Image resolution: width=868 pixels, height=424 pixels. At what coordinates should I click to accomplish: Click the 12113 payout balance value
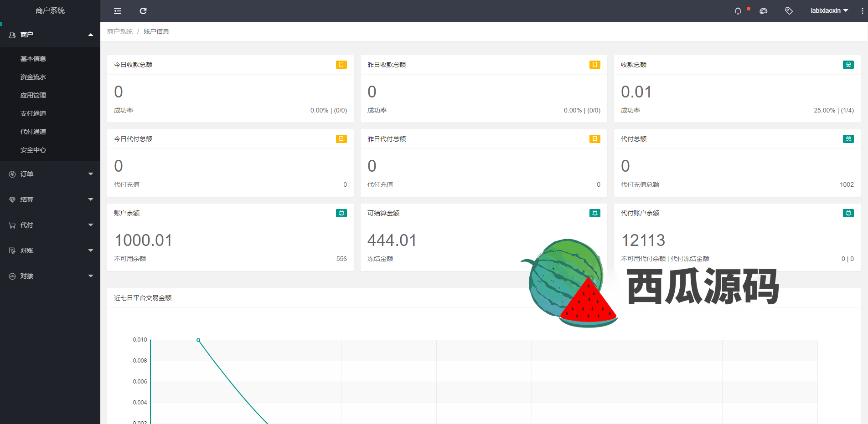[643, 240]
